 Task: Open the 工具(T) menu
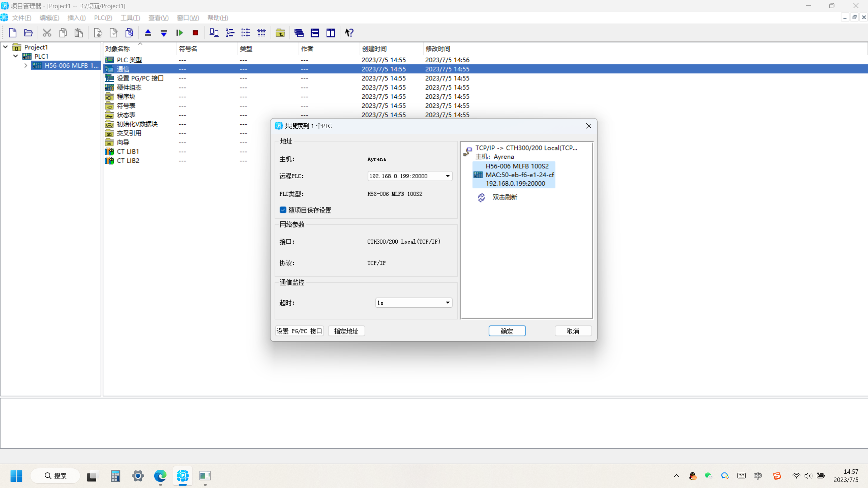(130, 18)
